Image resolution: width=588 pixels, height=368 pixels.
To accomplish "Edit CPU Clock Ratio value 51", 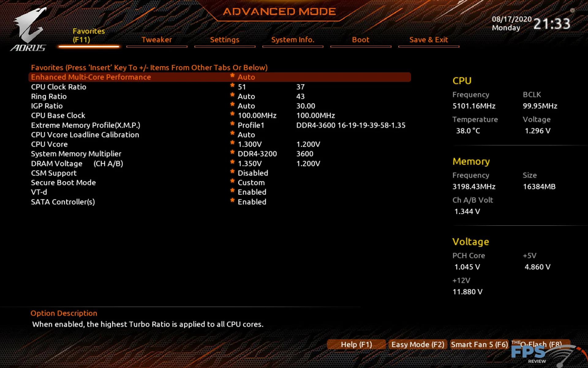I will 242,87.
